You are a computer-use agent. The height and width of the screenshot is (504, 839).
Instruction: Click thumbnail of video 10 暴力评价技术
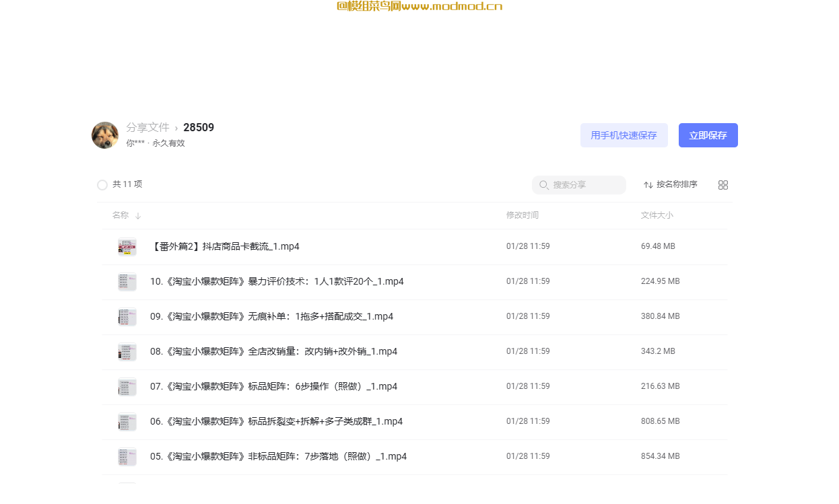click(x=127, y=282)
